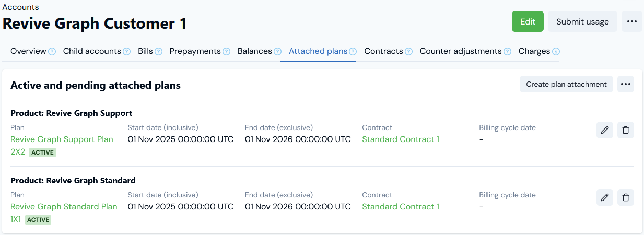
Task: Click the info icon next to Charges
Action: coord(556,52)
